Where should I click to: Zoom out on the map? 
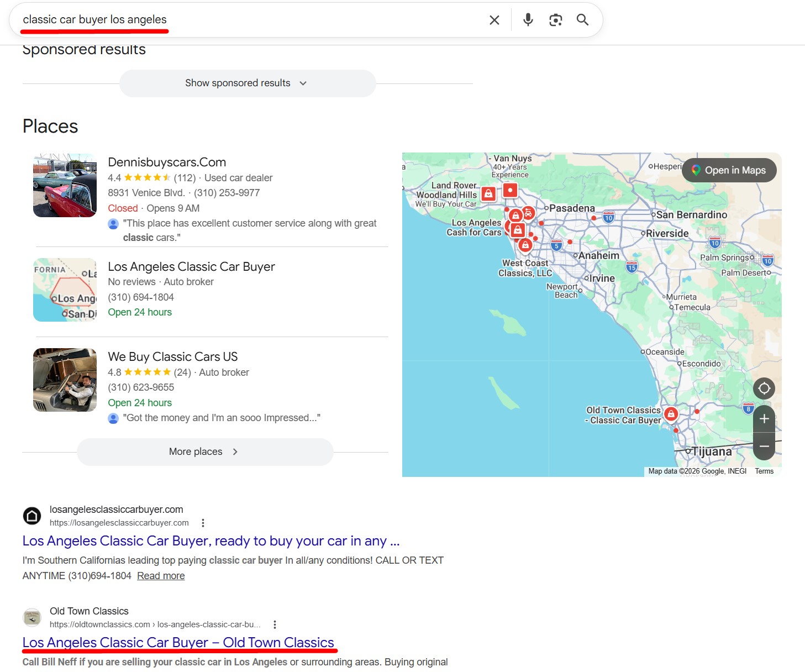[x=764, y=446]
